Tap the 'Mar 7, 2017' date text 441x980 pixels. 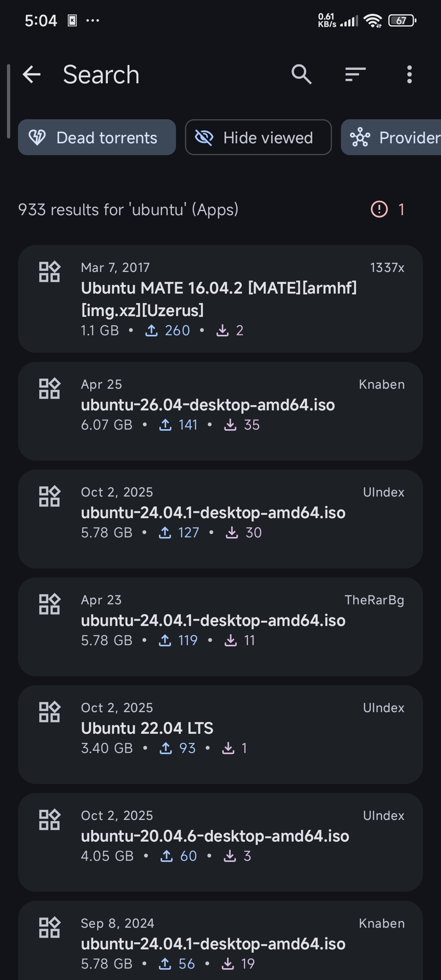tap(116, 267)
